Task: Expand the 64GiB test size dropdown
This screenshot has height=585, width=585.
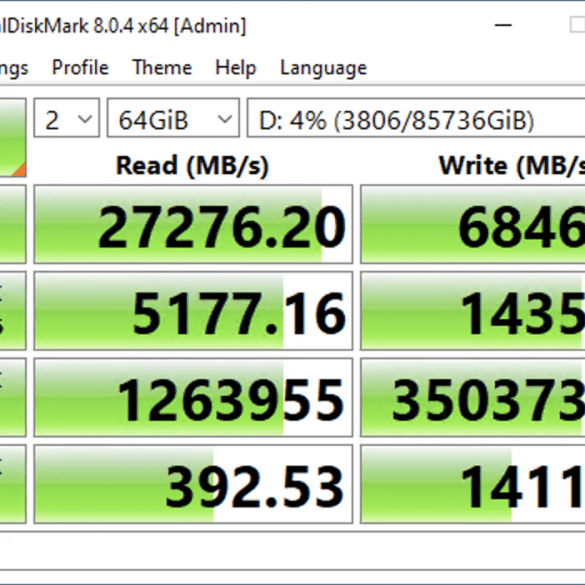Action: 173,118
